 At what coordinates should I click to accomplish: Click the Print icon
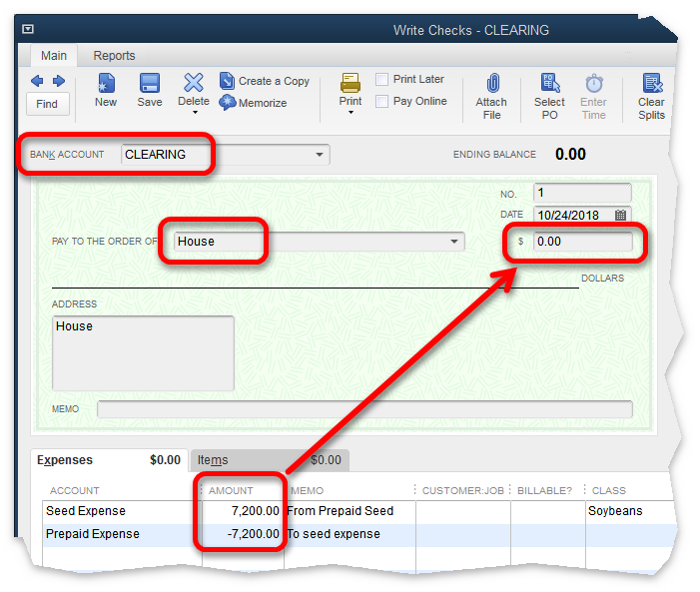pyautogui.click(x=350, y=83)
